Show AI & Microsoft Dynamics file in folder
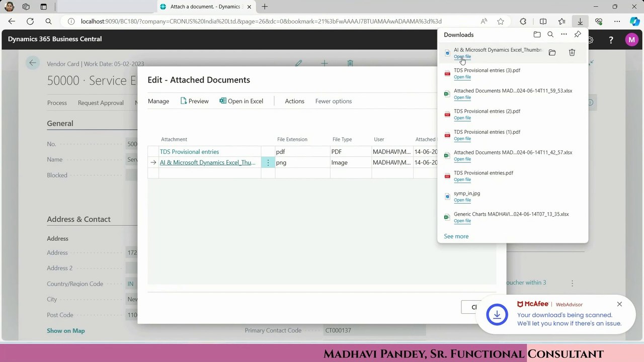 pos(552,53)
